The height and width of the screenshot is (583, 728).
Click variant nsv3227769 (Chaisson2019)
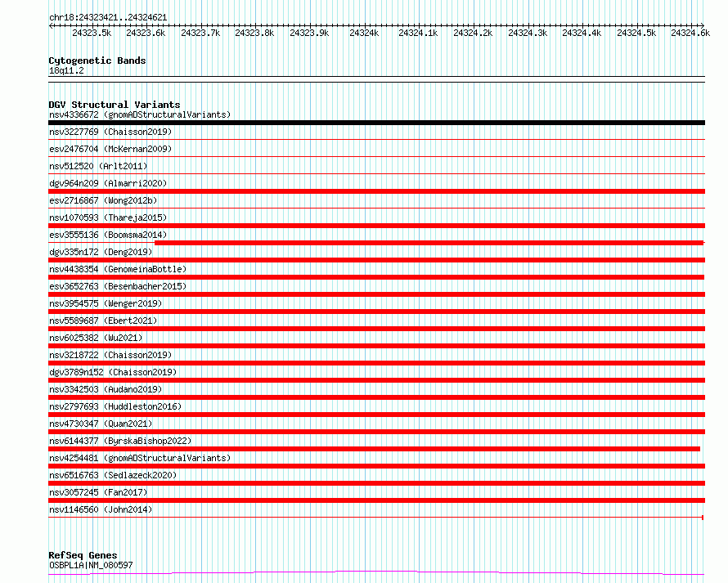tap(110, 132)
